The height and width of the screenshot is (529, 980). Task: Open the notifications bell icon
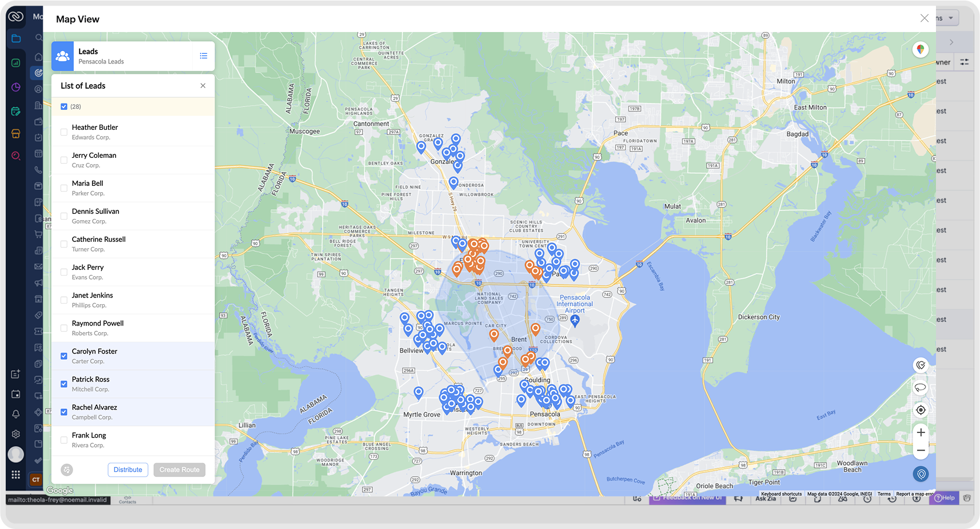(16, 414)
